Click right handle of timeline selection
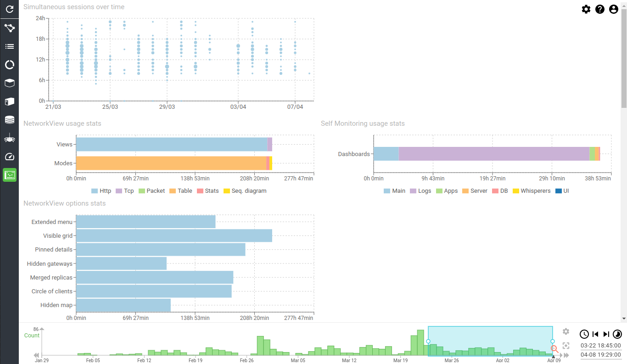The width and height of the screenshot is (627, 364). (x=553, y=342)
